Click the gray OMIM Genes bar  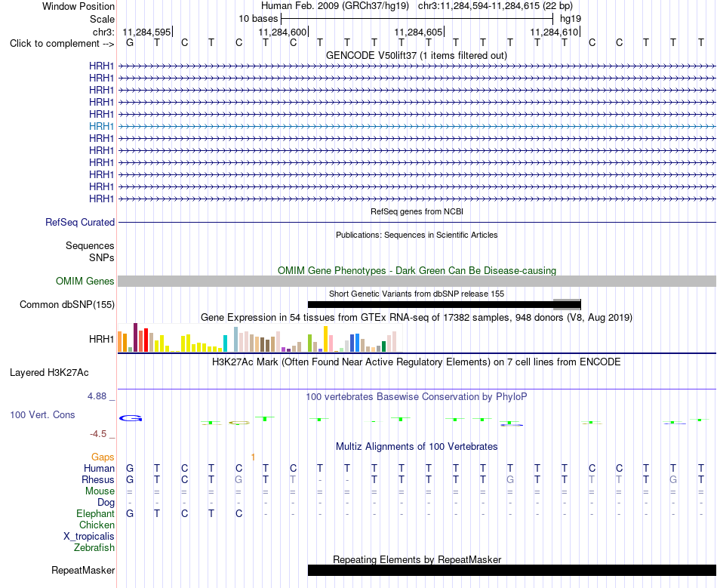pyautogui.click(x=417, y=282)
